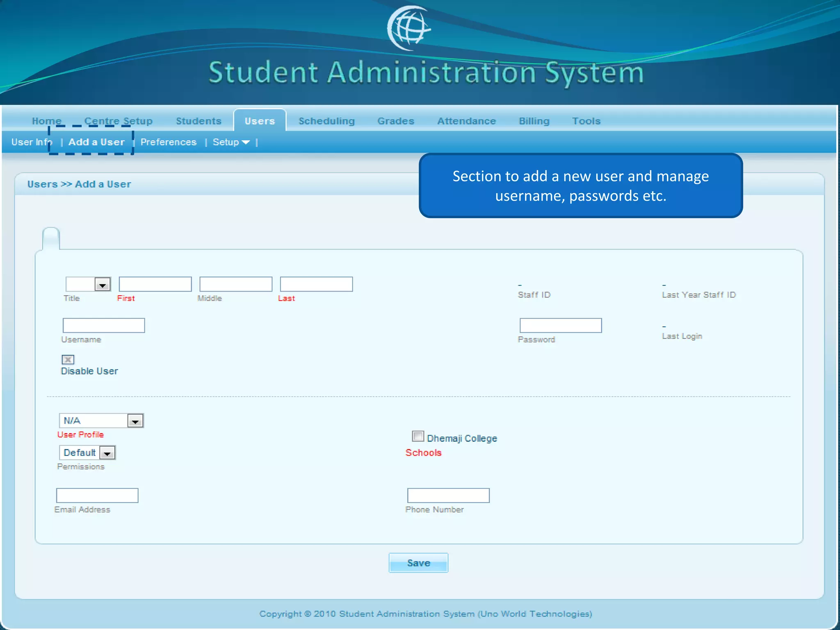
Task: Click the Phone Number input field
Action: (448, 495)
